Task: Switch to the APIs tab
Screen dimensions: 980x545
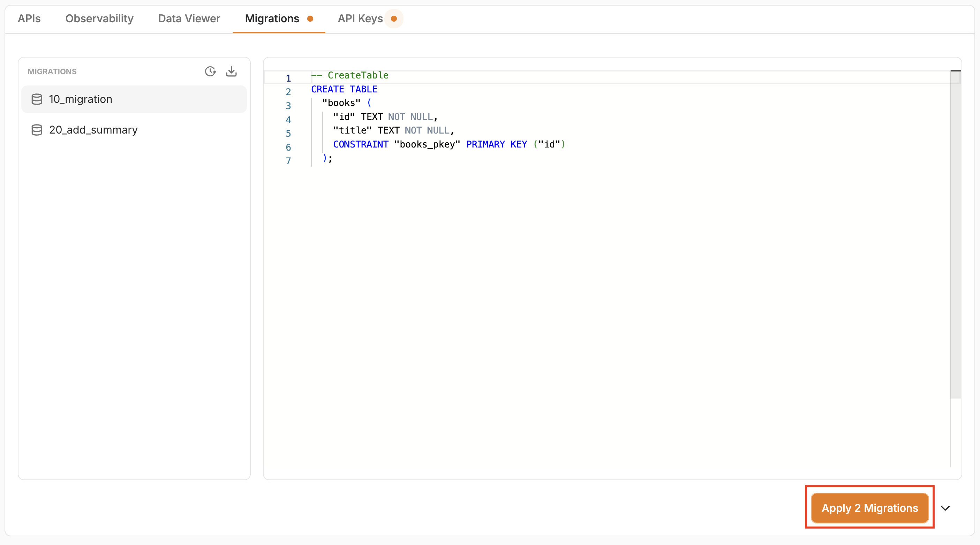Action: (29, 18)
